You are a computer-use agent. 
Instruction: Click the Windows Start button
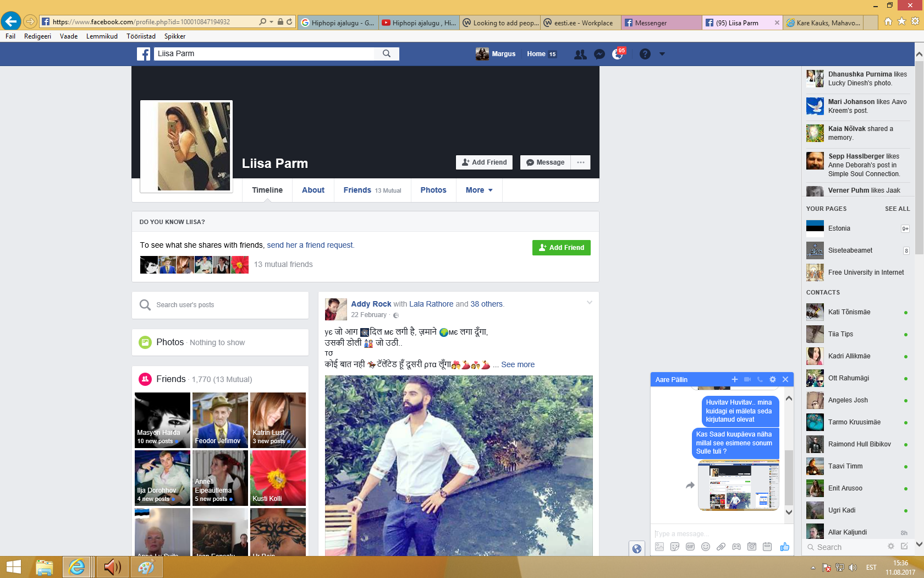click(x=13, y=567)
